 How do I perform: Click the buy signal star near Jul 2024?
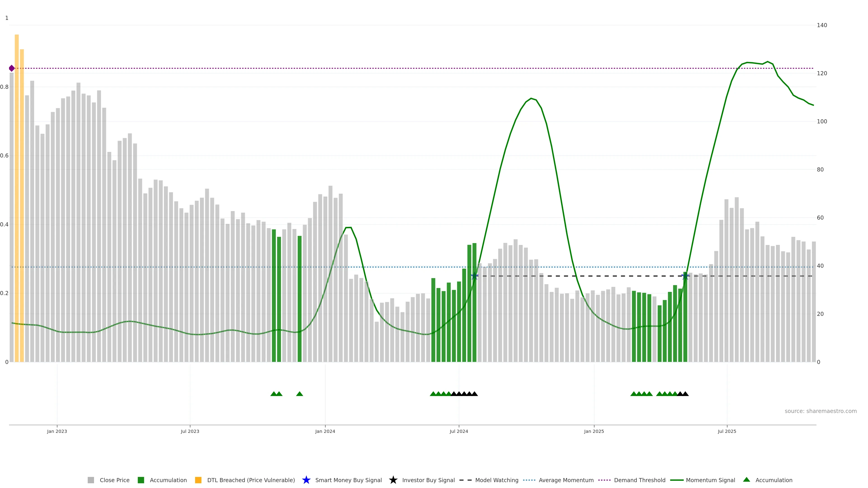click(474, 276)
